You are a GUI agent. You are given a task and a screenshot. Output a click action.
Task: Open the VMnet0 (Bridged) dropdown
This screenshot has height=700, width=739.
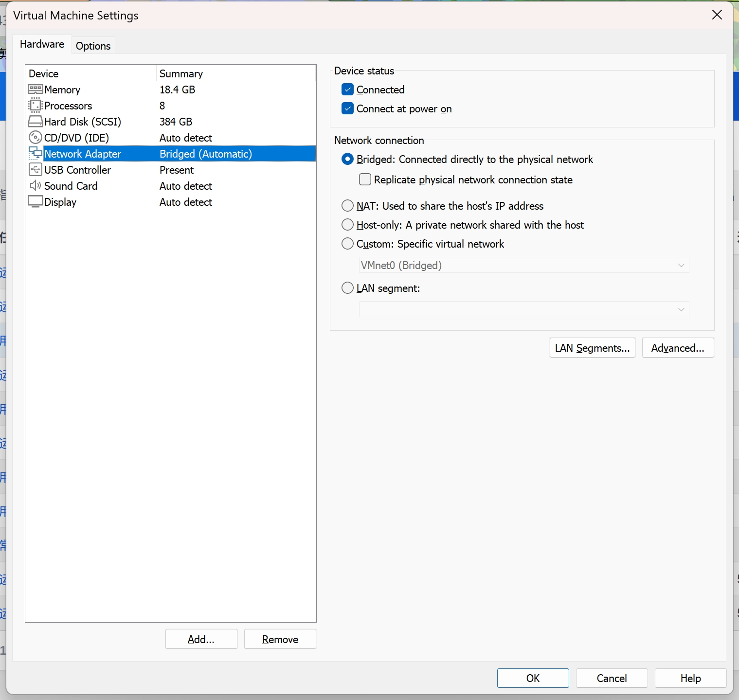tap(523, 265)
